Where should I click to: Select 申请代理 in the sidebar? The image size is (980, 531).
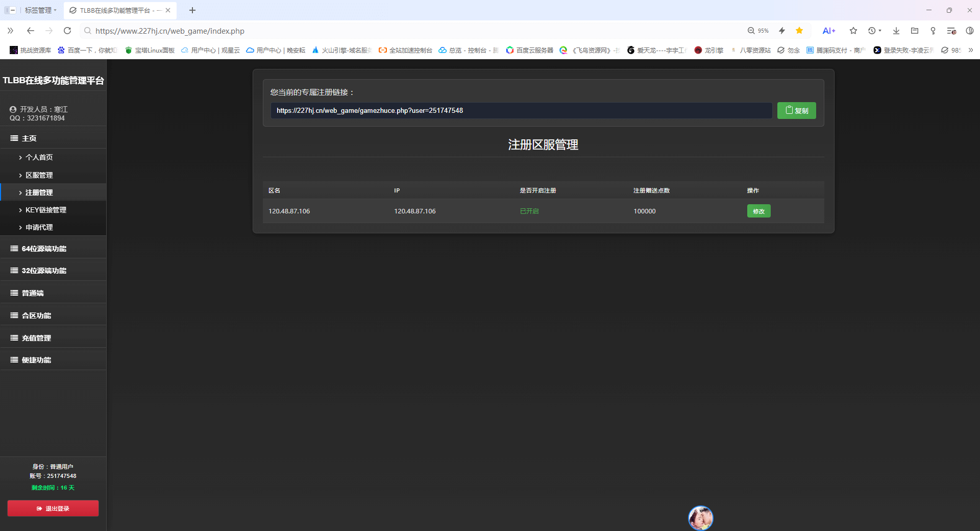pos(39,227)
